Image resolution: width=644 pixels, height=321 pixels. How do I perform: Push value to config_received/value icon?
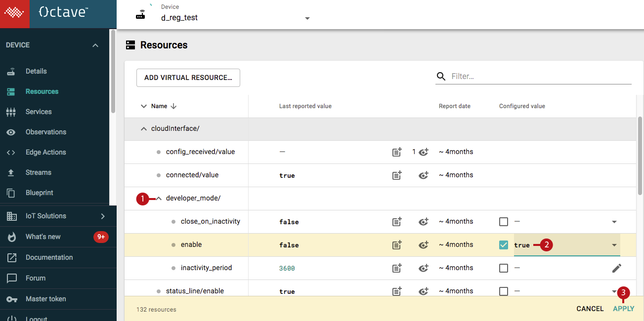point(396,152)
